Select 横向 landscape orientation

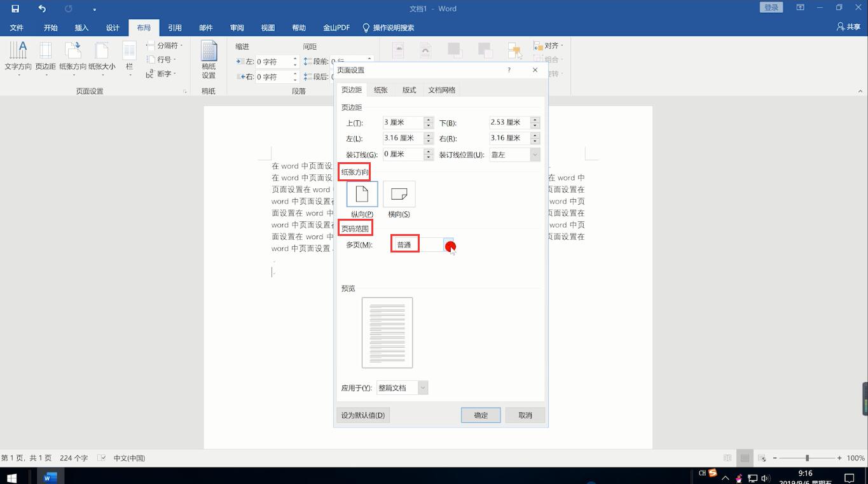[x=399, y=194]
